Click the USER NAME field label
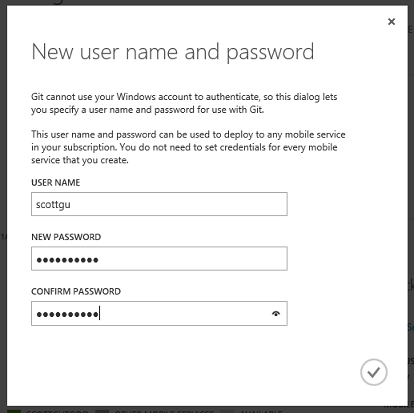Image resolution: width=414 pixels, height=413 pixels. 56,183
